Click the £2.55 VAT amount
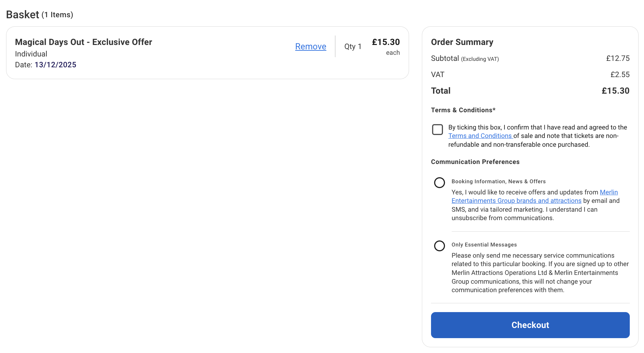 pos(620,75)
